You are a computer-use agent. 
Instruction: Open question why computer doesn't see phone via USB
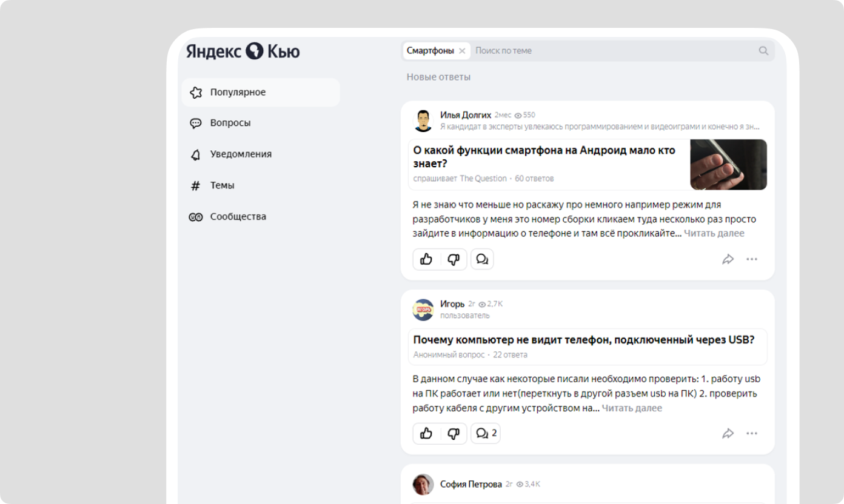[x=584, y=340]
